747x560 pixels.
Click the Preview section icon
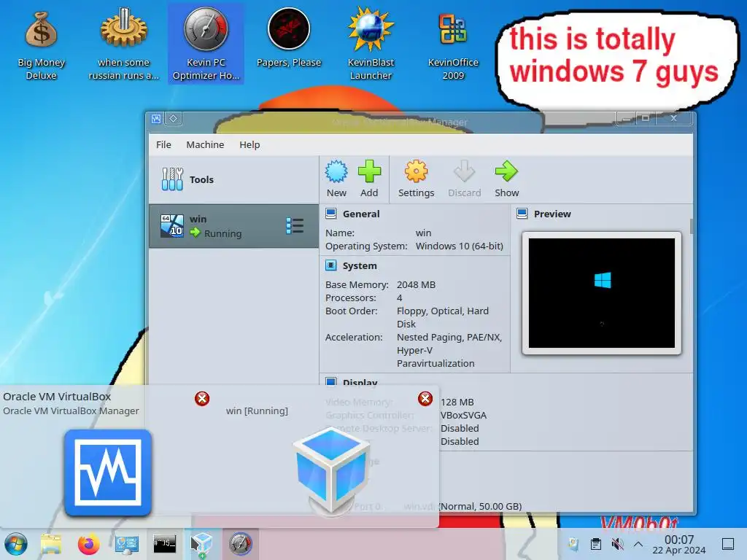pos(522,214)
